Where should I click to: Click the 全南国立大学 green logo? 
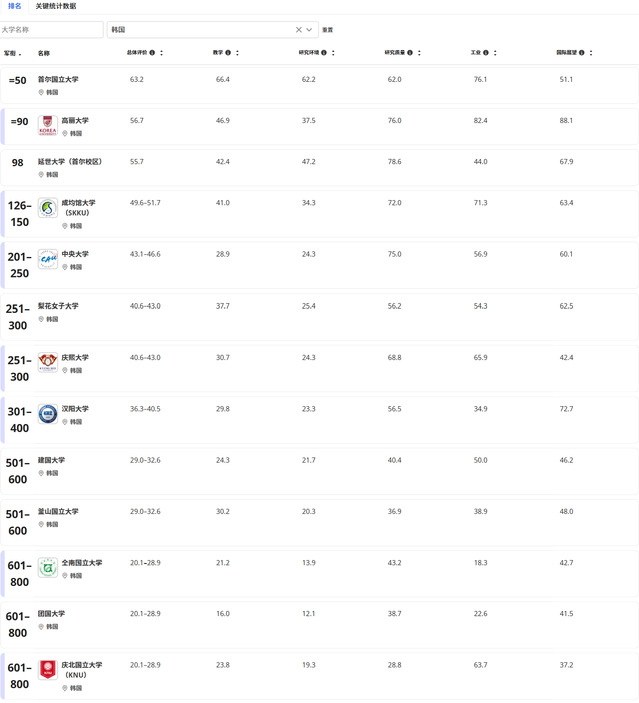click(47, 568)
